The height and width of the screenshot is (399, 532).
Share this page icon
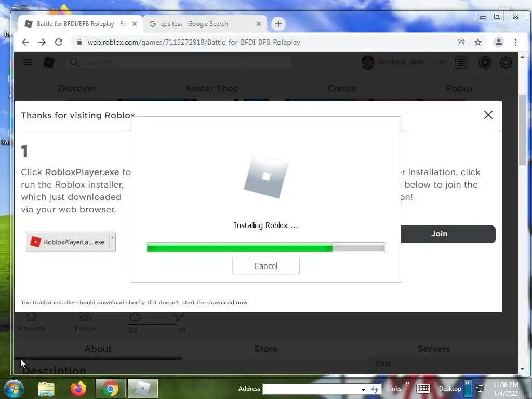(x=461, y=42)
